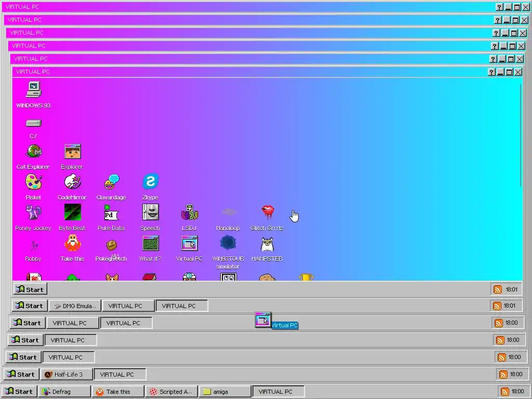The height and width of the screenshot is (399, 532).
Task: Launch the Glitch Grrrlz lips icon
Action: click(x=268, y=212)
